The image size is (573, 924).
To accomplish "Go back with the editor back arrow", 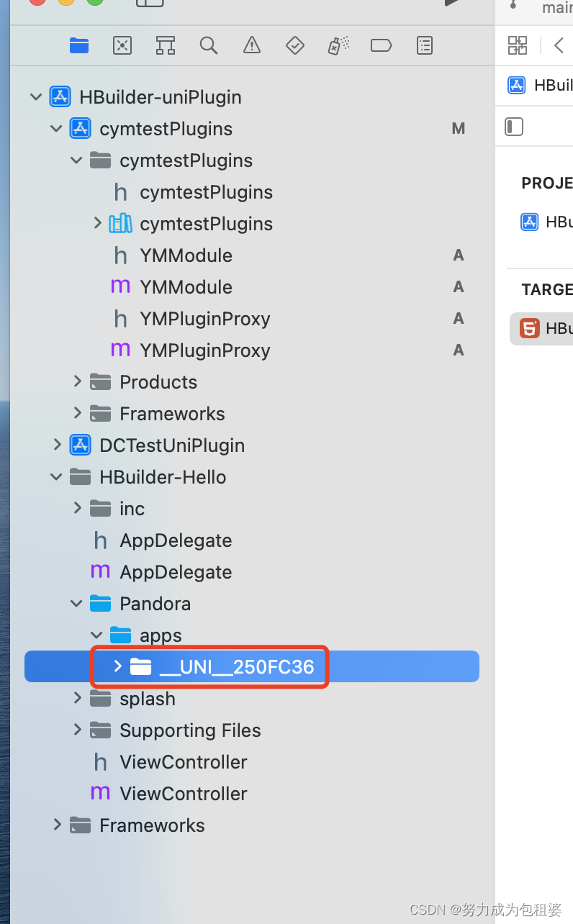I will click(x=559, y=45).
